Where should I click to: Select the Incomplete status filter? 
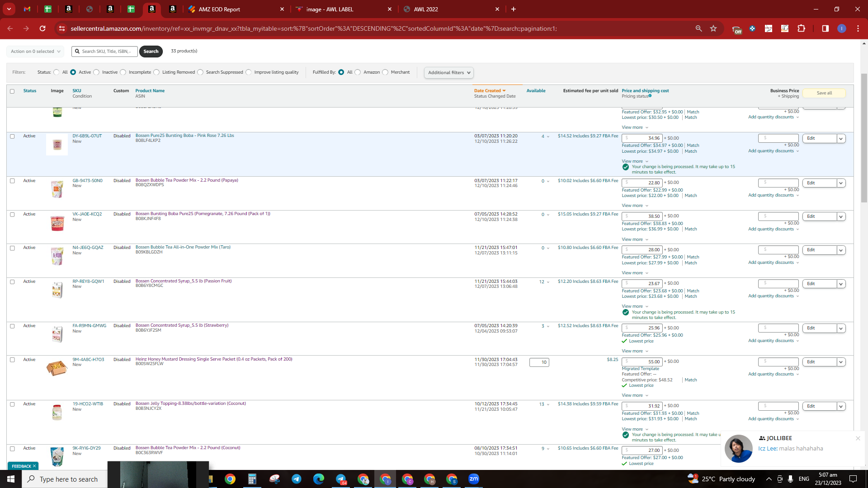[123, 72]
